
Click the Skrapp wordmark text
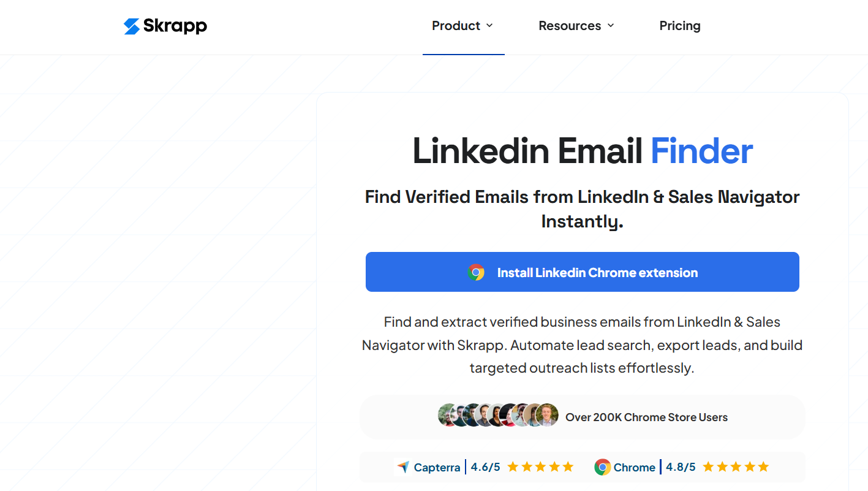pos(175,26)
